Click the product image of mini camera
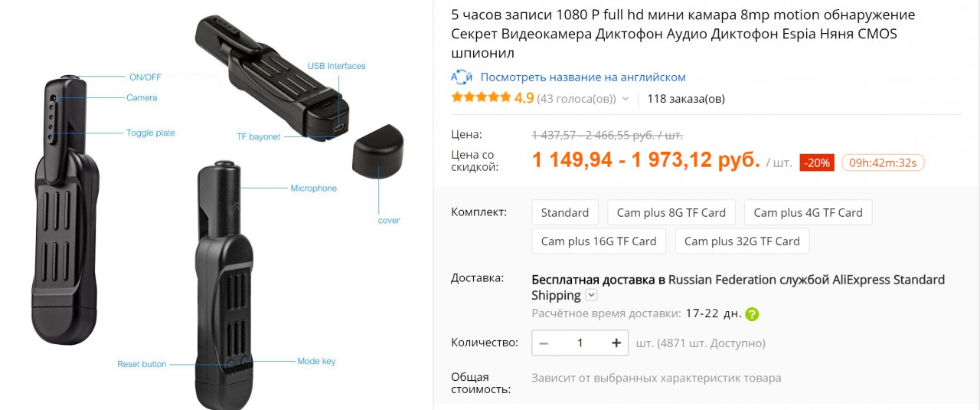Screen dimensions: 980x410 pos(214,207)
